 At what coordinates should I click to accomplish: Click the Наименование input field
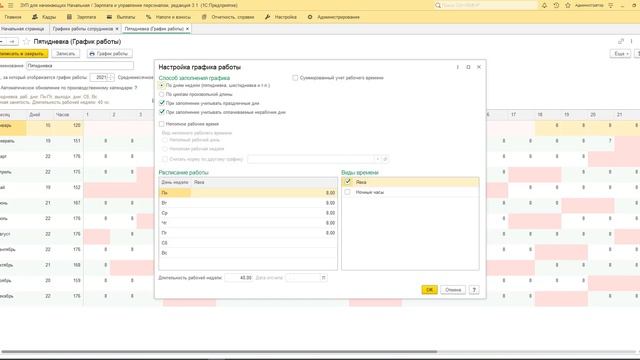(80, 65)
